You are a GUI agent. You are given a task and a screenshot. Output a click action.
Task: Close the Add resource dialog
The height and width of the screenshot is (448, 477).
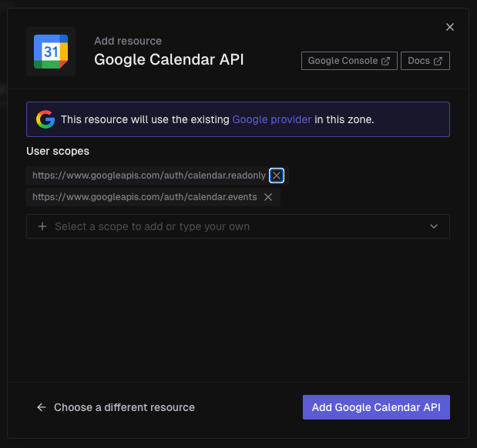449,27
